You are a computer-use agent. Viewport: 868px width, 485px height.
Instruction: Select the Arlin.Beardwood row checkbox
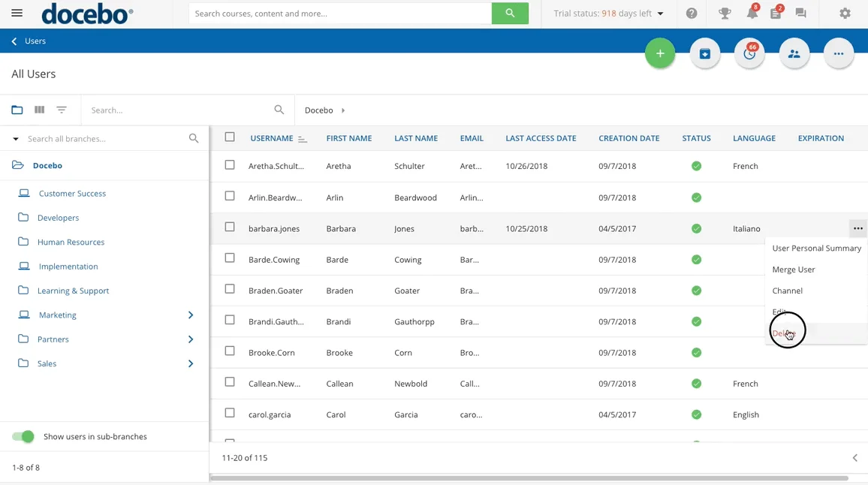[x=230, y=196]
